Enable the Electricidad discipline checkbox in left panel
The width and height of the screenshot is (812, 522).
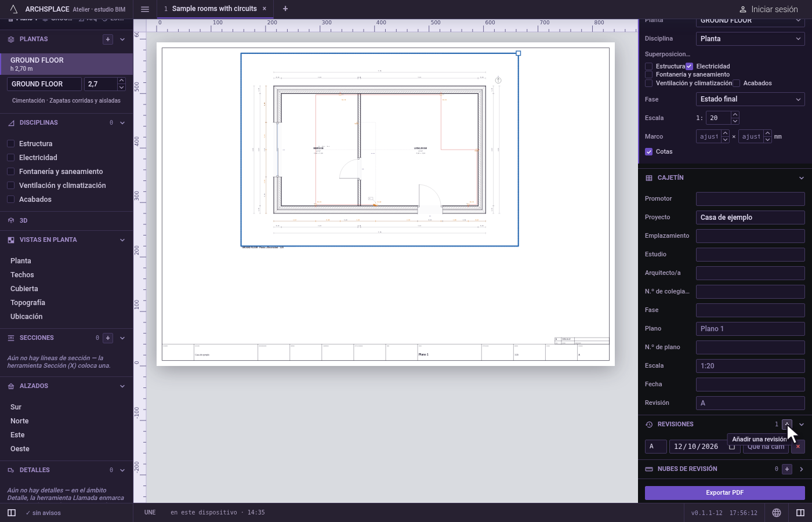coord(10,158)
